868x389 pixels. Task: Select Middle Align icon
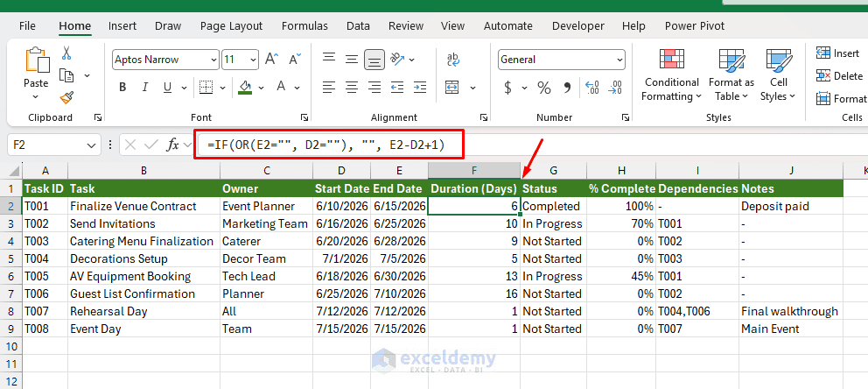tap(352, 59)
